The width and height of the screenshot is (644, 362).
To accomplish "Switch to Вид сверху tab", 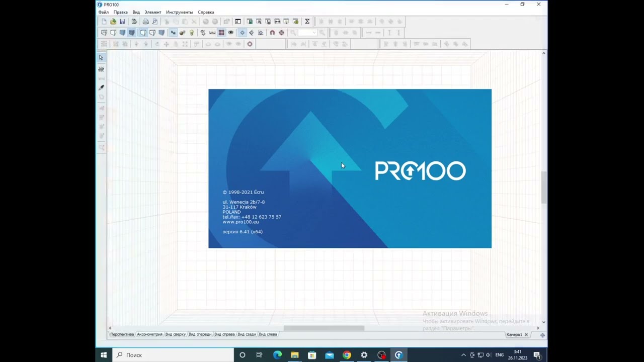I will [176, 334].
